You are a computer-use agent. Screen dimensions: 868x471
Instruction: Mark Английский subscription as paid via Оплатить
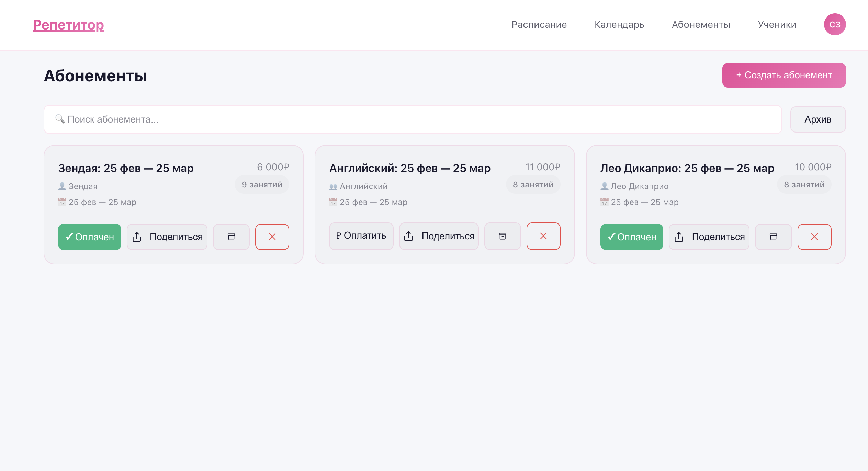(361, 236)
